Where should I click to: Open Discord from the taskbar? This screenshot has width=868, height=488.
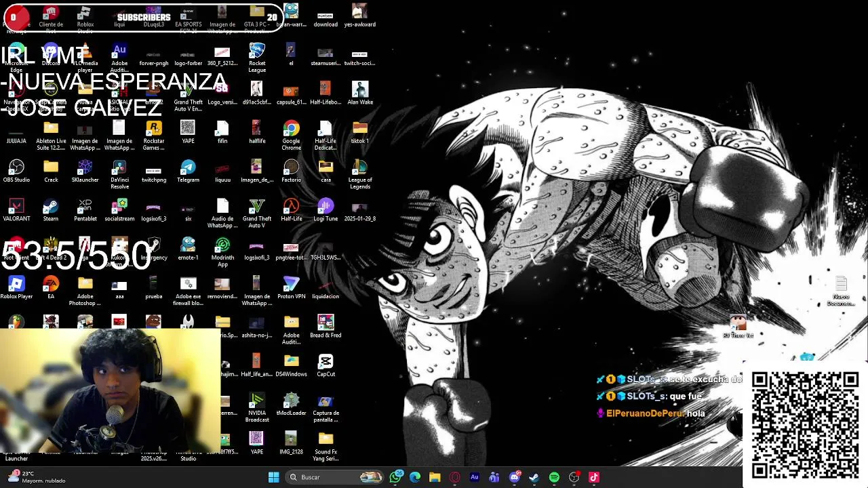(x=515, y=477)
